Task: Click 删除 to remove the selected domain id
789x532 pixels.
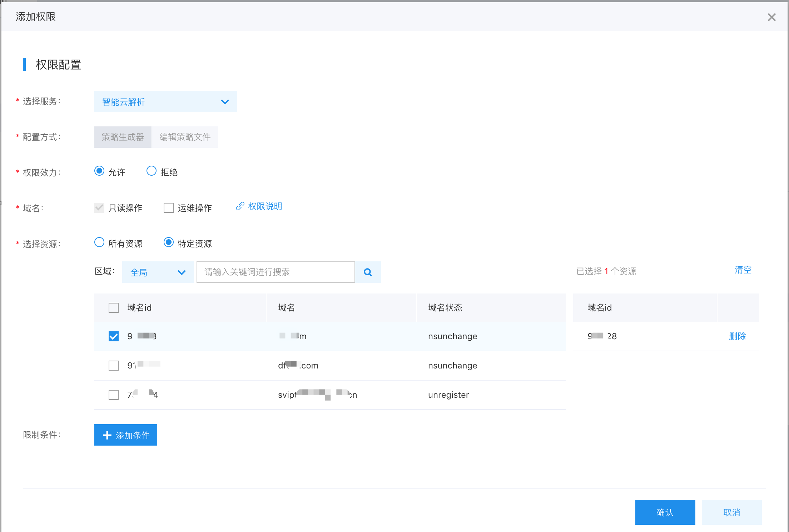Action: (x=738, y=336)
